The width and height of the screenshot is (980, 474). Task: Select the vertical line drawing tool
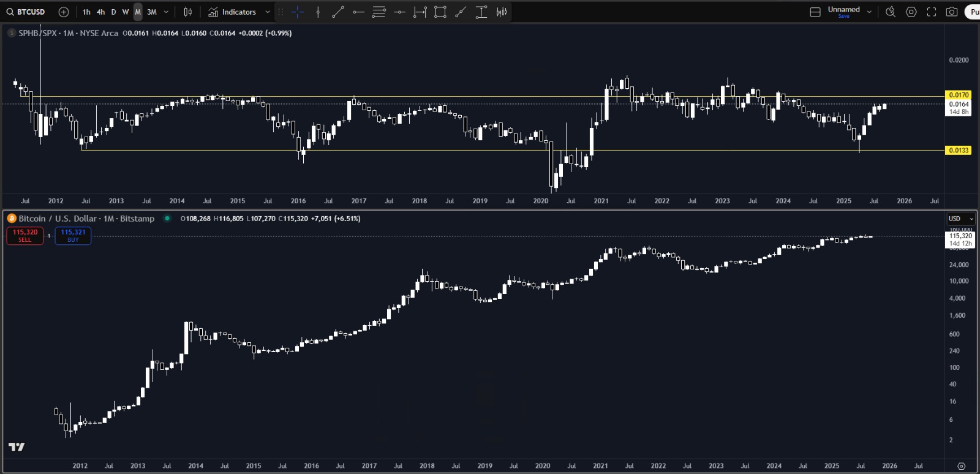pos(318,12)
